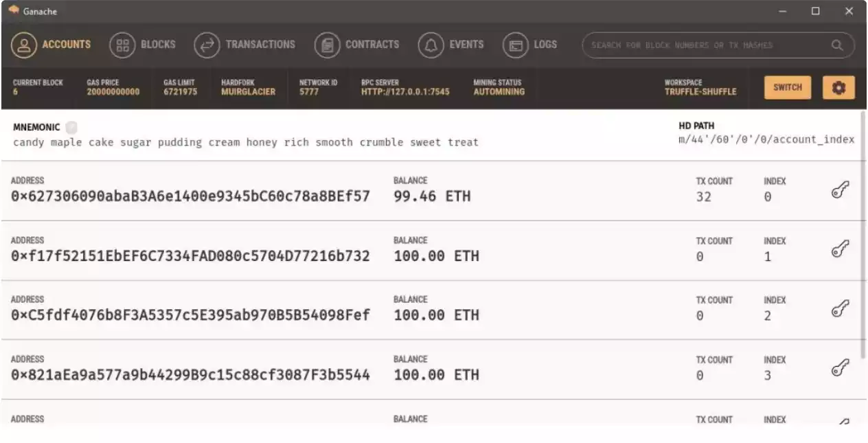View the Events tab

pos(451,45)
